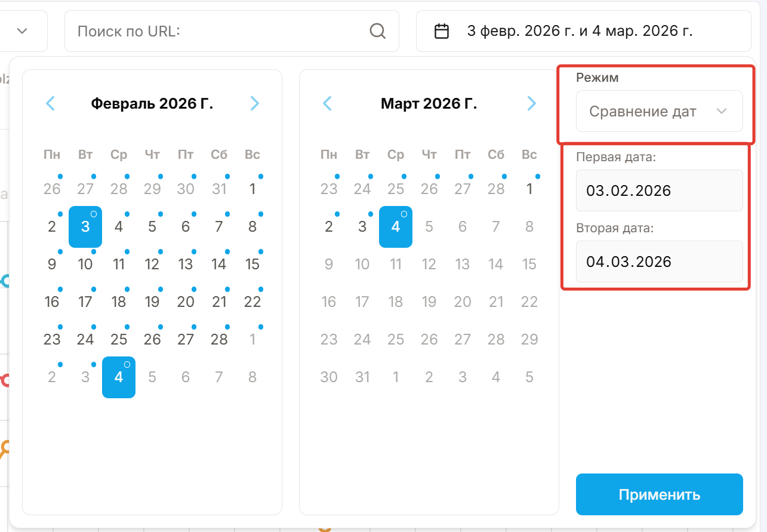Pick February 28 in the calendar
Viewport: 767px width, 532px height.
coord(219,340)
